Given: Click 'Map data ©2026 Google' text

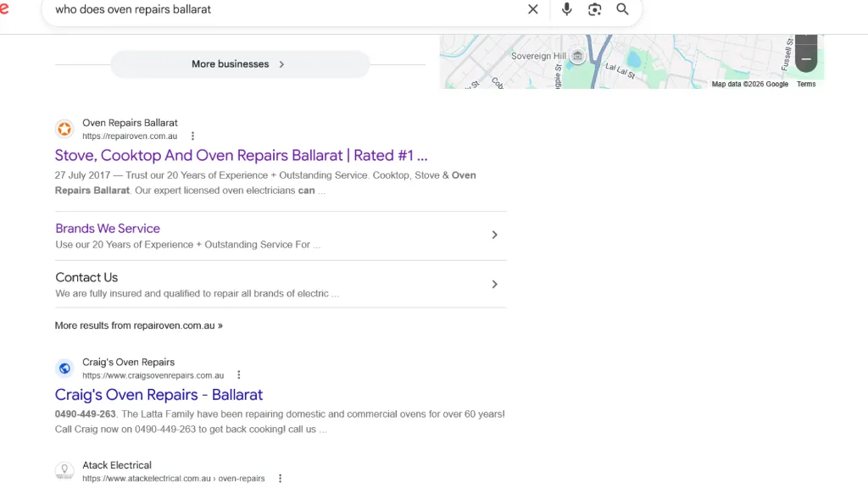Looking at the screenshot, I should (x=749, y=84).
